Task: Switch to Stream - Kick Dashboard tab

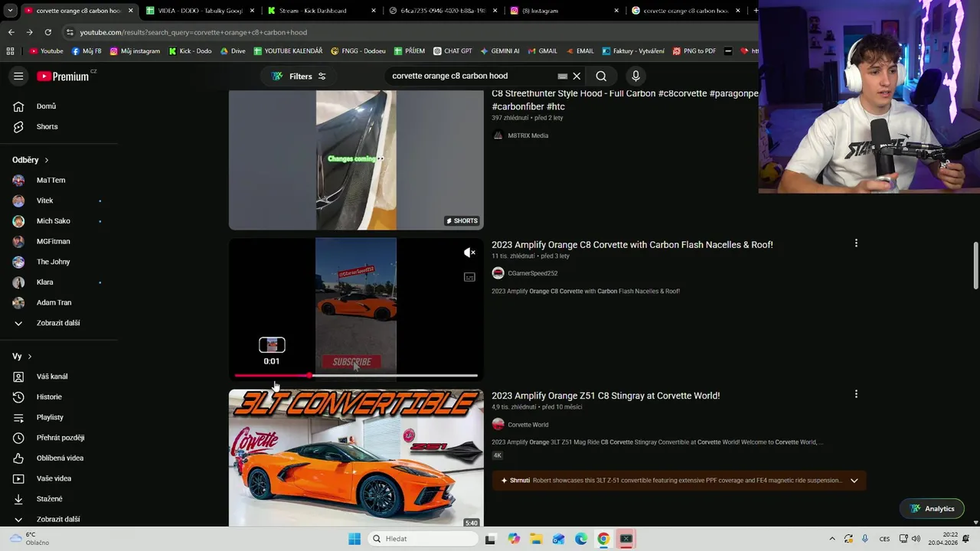Action: 322,11
